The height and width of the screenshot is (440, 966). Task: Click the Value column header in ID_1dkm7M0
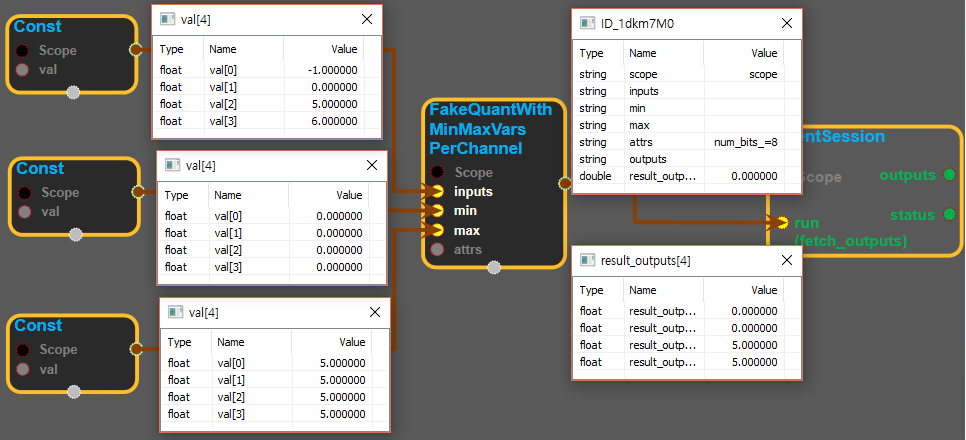[x=763, y=53]
